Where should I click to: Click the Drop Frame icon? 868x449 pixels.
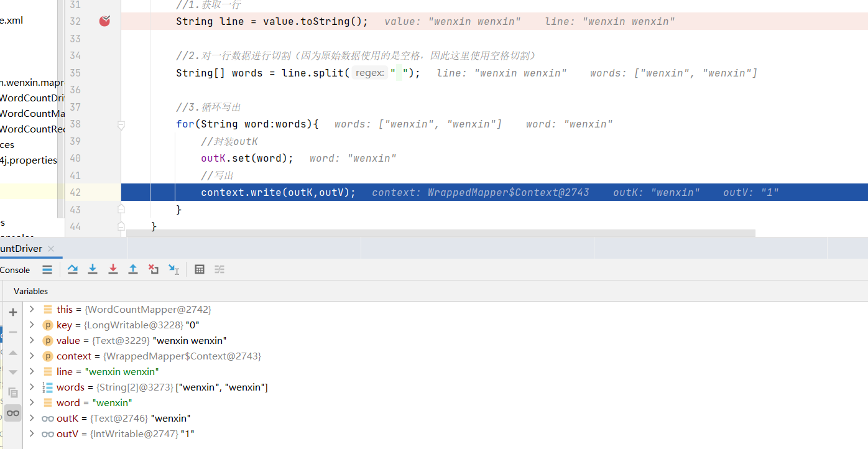(x=154, y=269)
